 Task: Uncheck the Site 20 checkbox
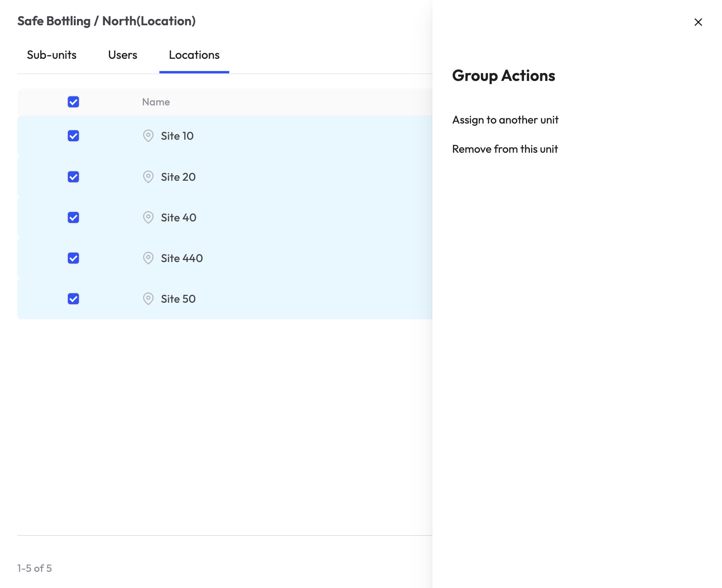pyautogui.click(x=73, y=177)
